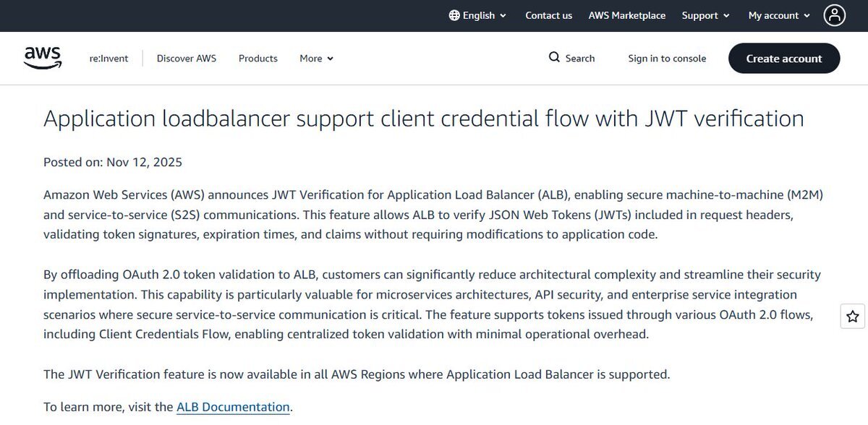Image resolution: width=868 pixels, height=425 pixels.
Task: Click the star bookmark icon
Action: click(853, 316)
